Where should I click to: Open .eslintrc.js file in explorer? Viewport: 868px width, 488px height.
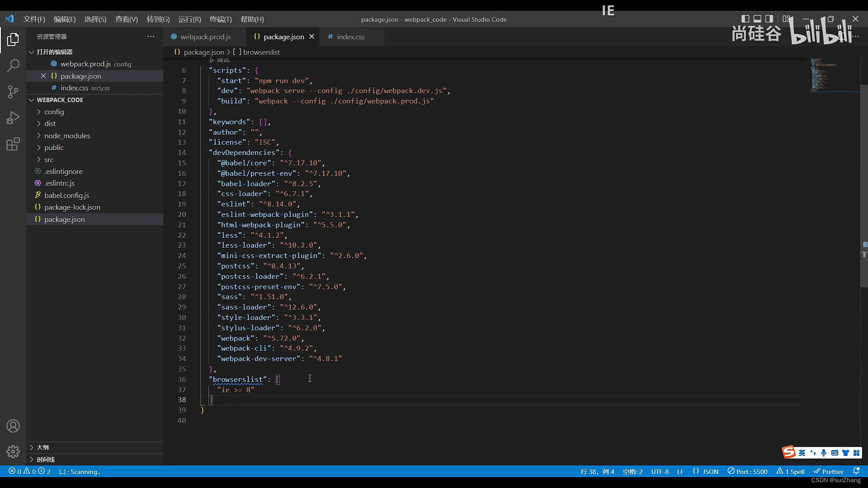click(x=94, y=183)
